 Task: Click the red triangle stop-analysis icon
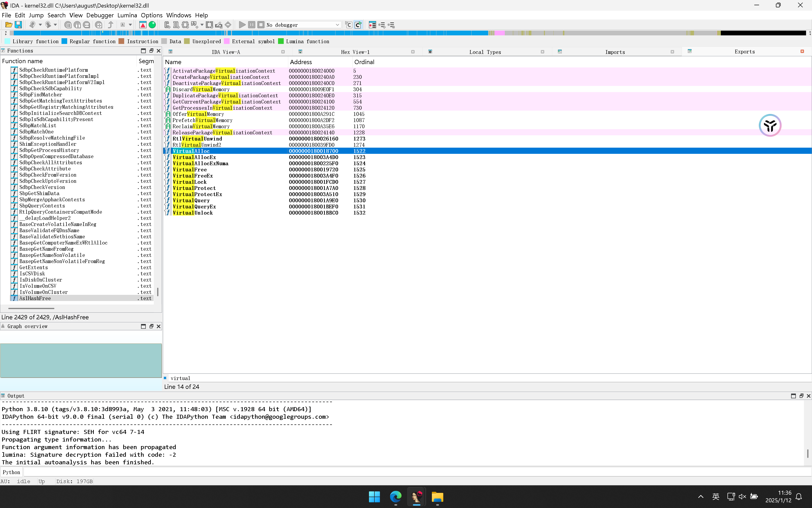click(142, 25)
